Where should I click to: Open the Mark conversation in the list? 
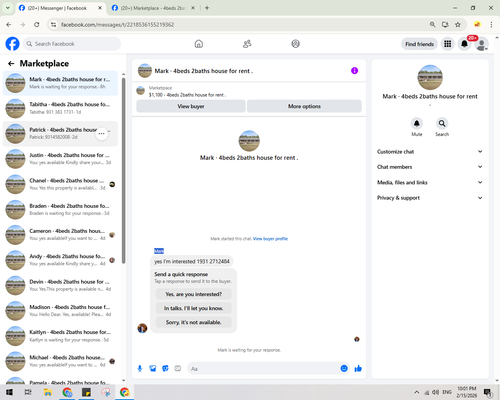(60, 83)
